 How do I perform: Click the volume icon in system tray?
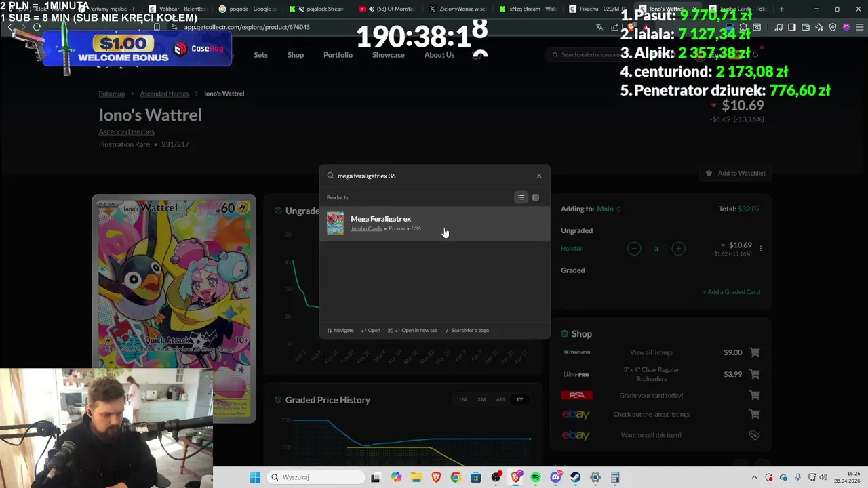coord(823,477)
